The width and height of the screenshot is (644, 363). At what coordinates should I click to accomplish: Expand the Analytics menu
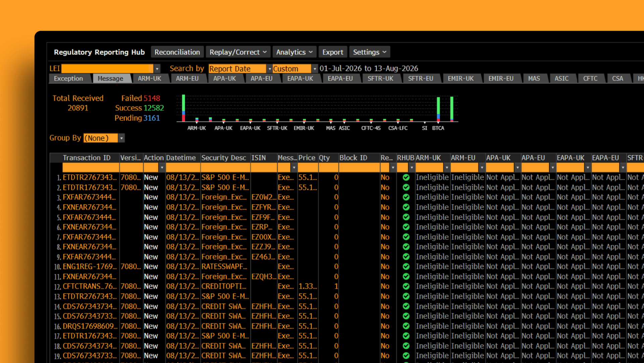click(x=294, y=52)
